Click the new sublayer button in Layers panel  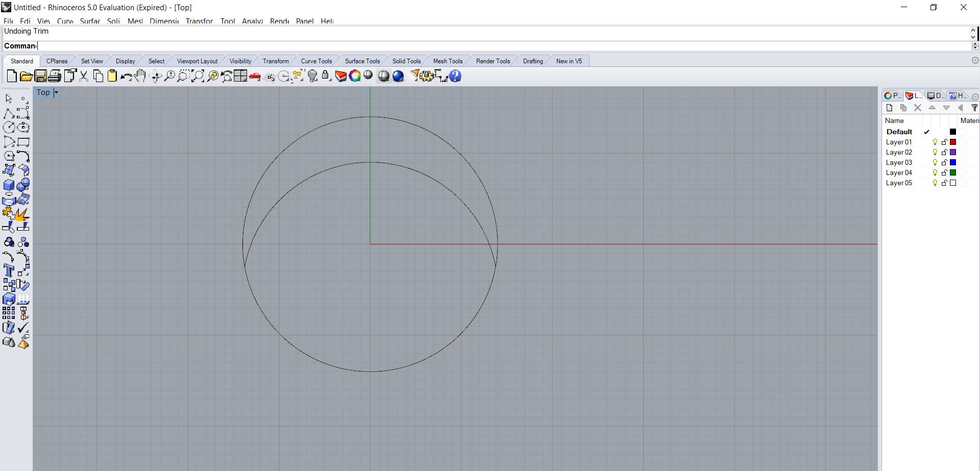pyautogui.click(x=903, y=108)
